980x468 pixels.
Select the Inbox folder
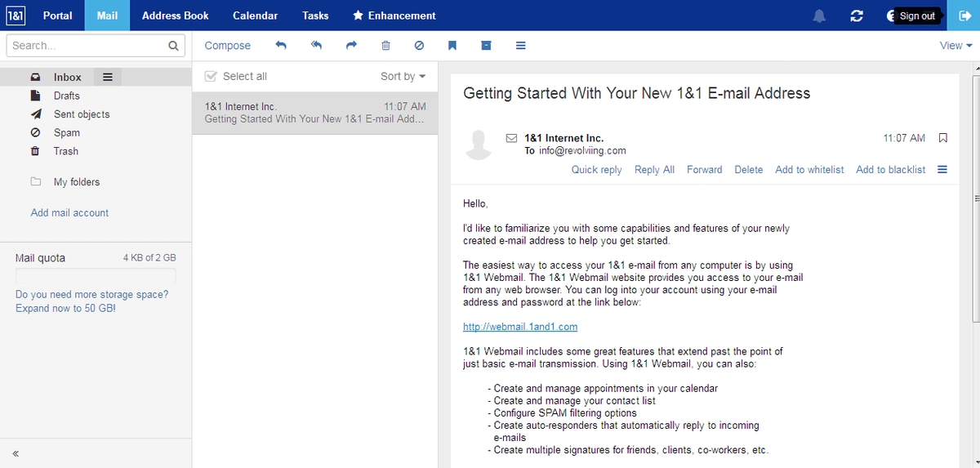click(x=68, y=77)
